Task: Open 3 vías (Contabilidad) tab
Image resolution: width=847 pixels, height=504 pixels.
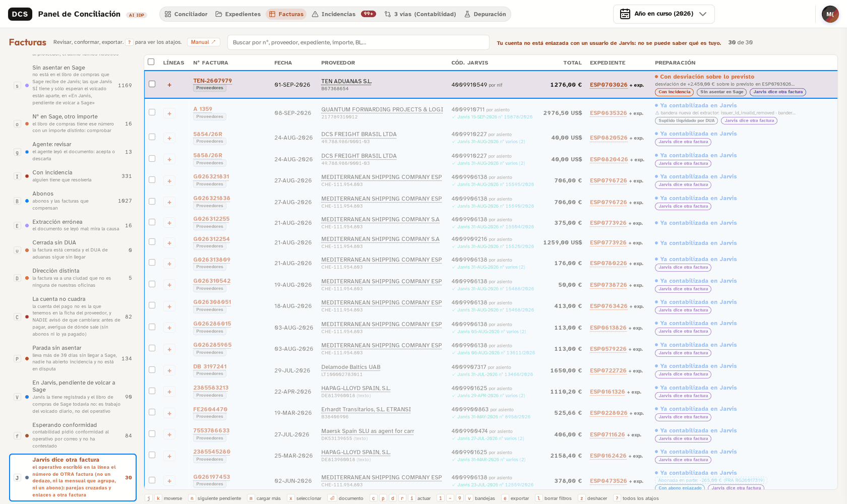Action: point(420,14)
